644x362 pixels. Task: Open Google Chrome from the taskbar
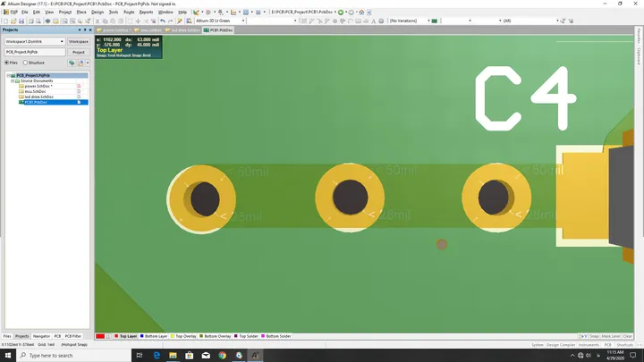(x=222, y=356)
